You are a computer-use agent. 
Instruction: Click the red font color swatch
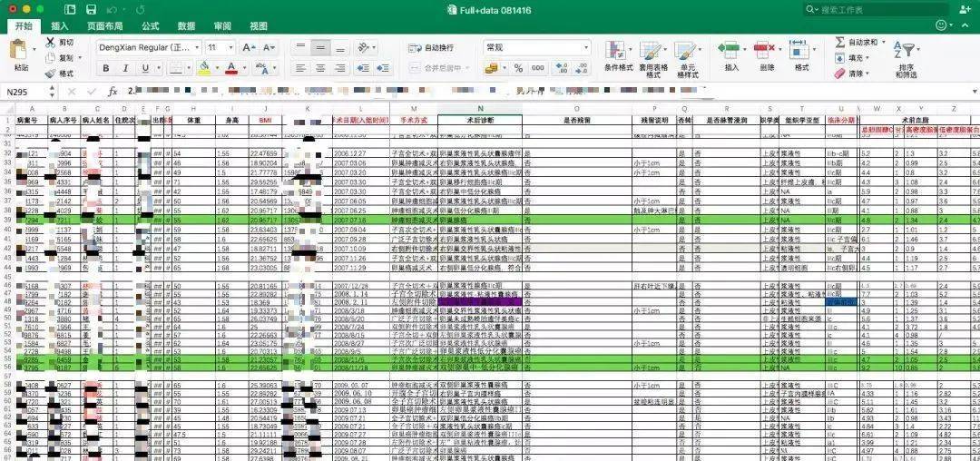click(x=231, y=68)
